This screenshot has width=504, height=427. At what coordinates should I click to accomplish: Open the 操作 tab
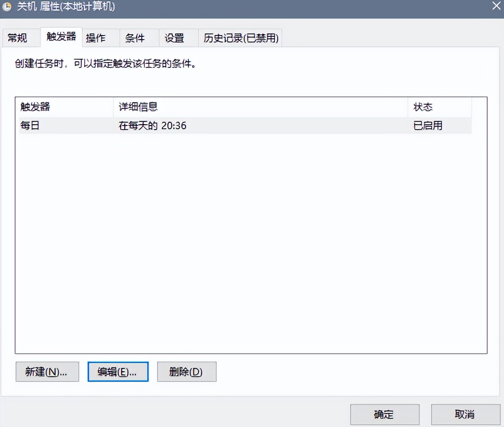tap(95, 38)
